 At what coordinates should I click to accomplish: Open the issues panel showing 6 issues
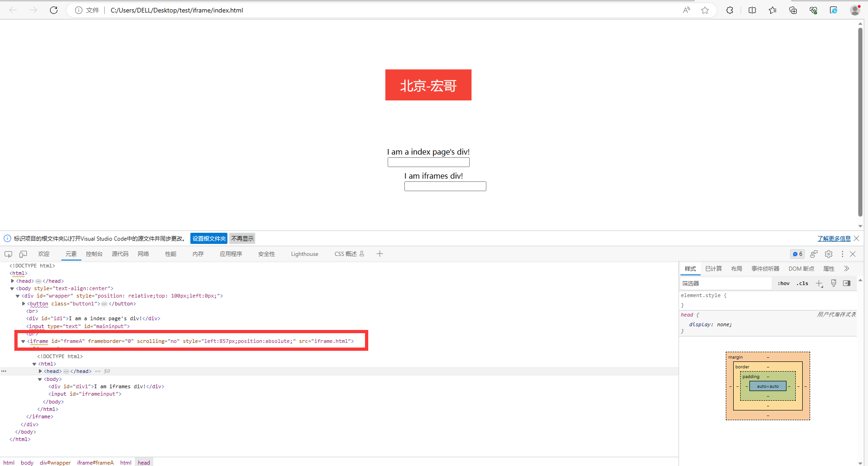pyautogui.click(x=797, y=254)
